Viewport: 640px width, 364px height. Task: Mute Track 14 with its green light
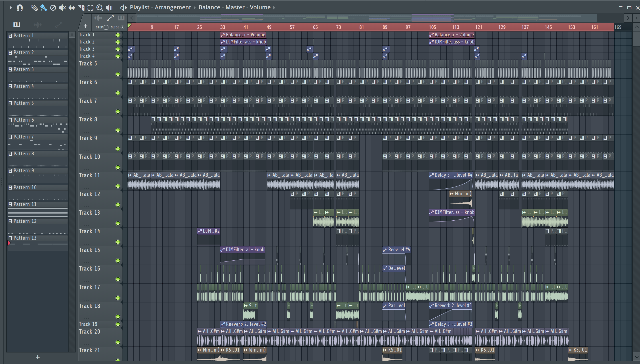(x=118, y=242)
